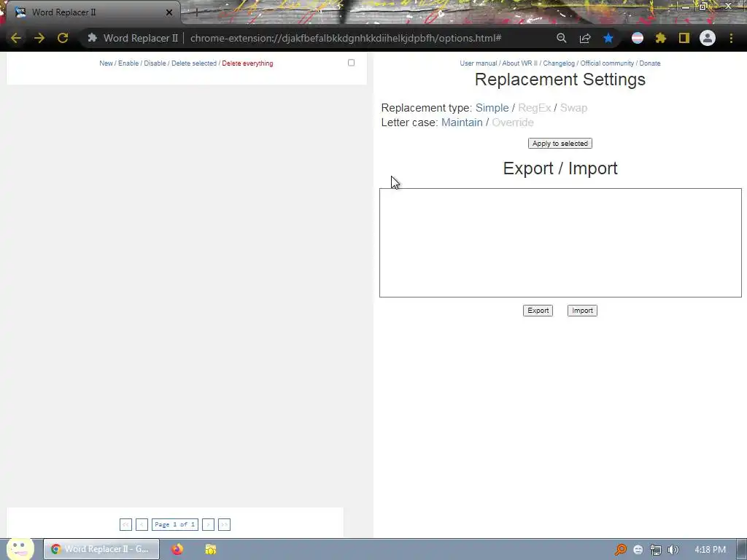Open a new tab with the plus button
747x560 pixels.
click(x=196, y=12)
